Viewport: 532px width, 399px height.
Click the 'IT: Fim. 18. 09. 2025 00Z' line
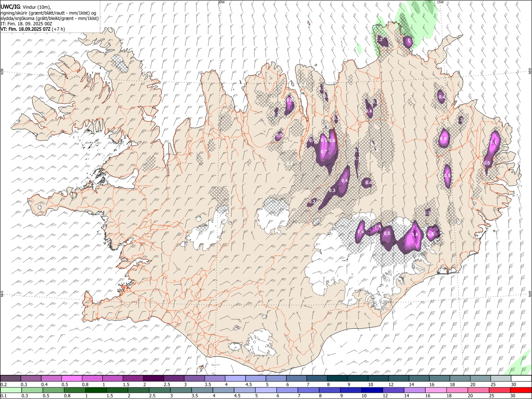pos(26,24)
